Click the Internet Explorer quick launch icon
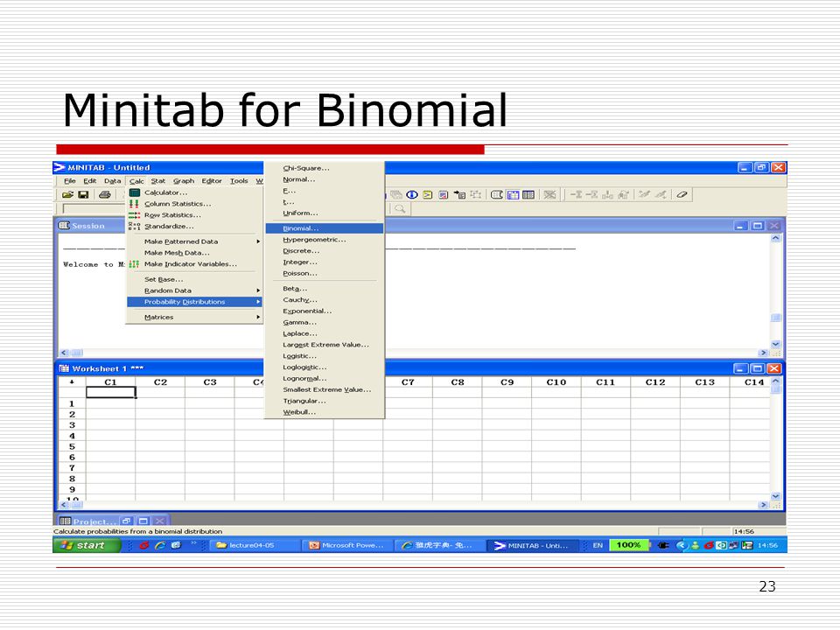Viewport: 840px width, 630px height. click(160, 545)
